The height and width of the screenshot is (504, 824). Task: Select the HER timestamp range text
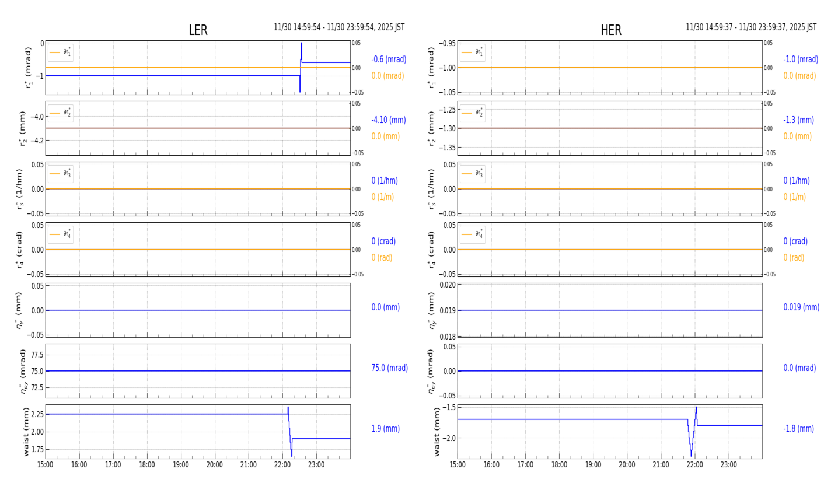pyautogui.click(x=750, y=27)
